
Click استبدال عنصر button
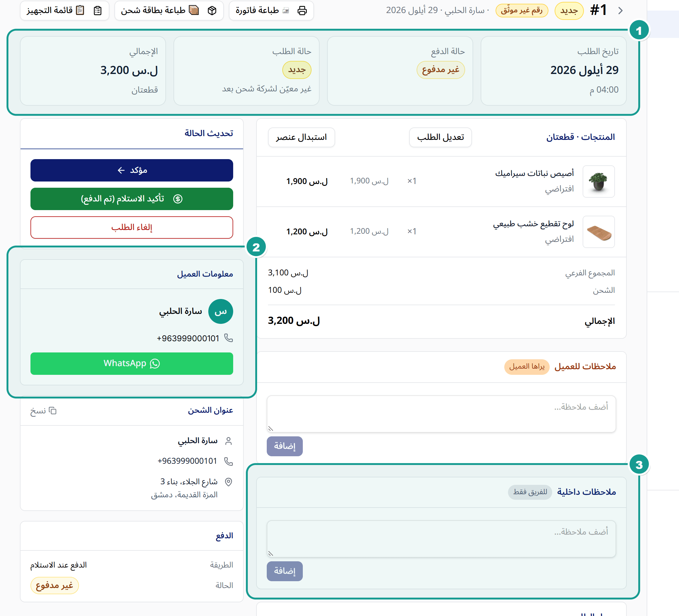point(302,137)
